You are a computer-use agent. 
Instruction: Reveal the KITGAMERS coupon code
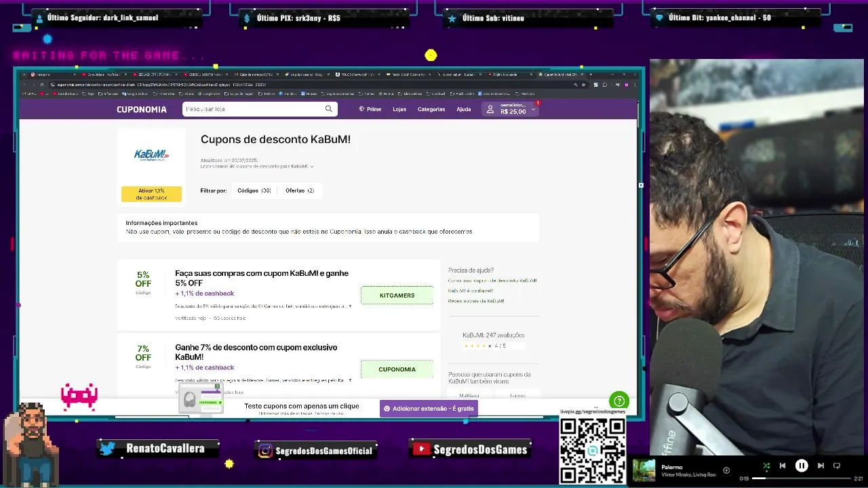(x=397, y=296)
